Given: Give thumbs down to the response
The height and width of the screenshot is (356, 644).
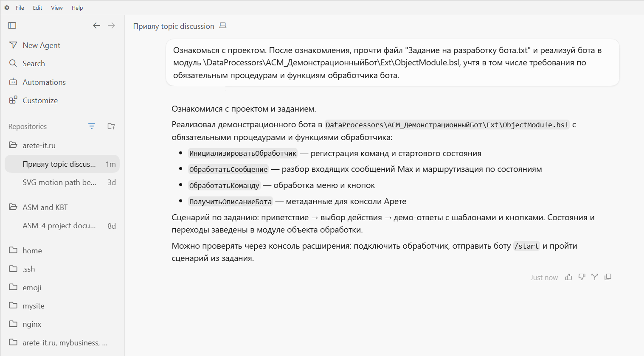Looking at the screenshot, I should (582, 277).
